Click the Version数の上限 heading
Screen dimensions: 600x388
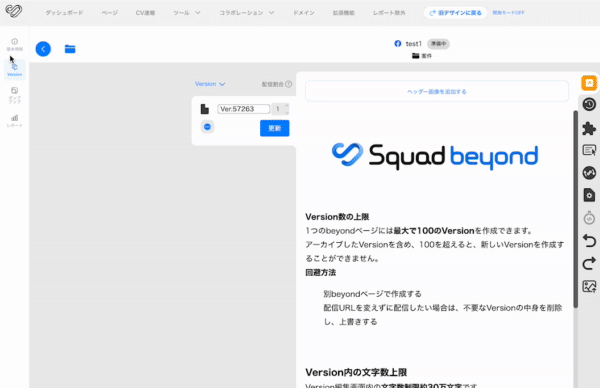click(337, 217)
